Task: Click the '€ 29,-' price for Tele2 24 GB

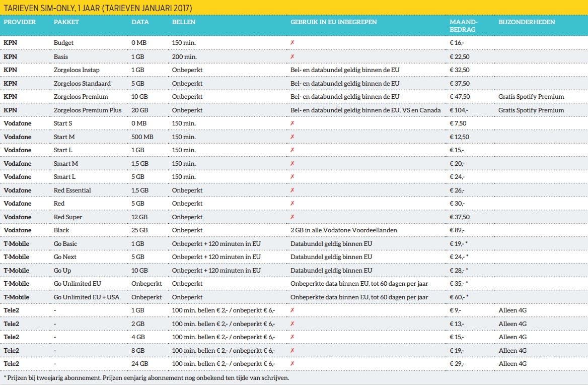Action: [x=457, y=364]
